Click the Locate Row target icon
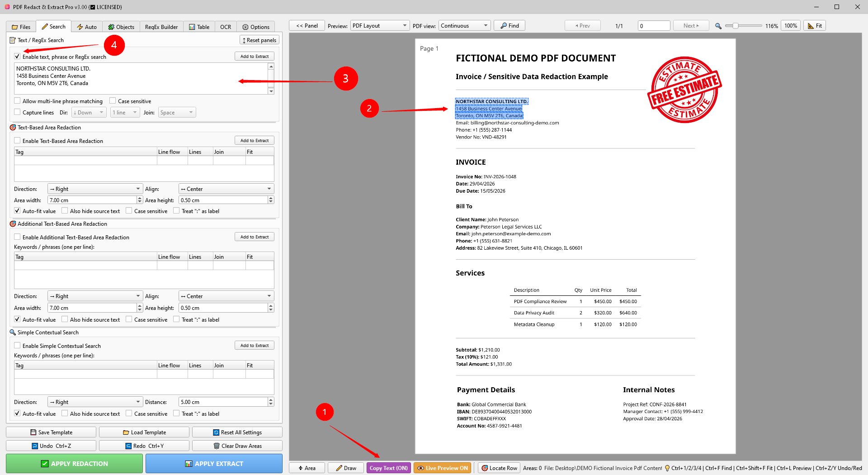 point(485,468)
